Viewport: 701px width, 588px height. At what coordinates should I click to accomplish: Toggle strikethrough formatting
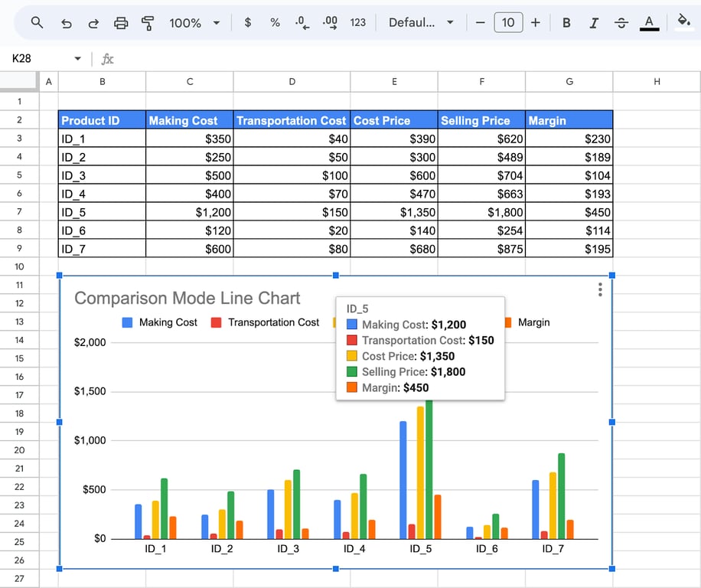coord(621,23)
